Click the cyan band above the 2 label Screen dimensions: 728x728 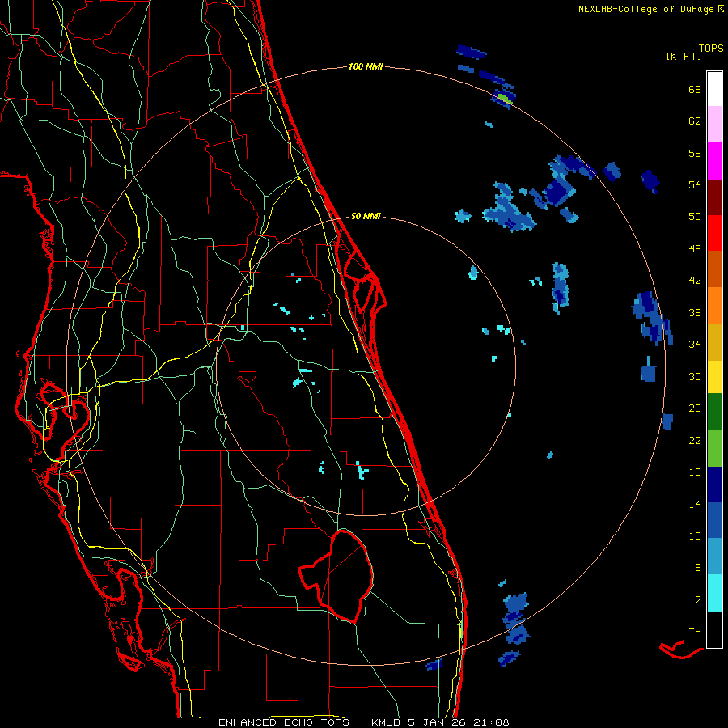tap(714, 592)
